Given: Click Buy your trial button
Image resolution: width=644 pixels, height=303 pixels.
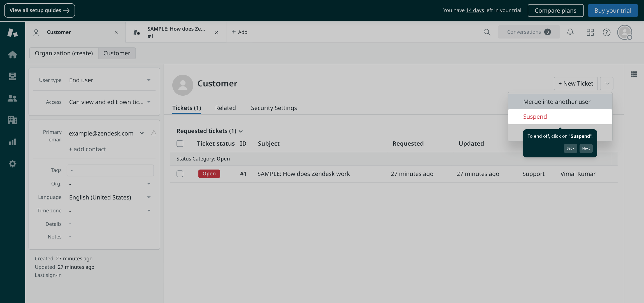Looking at the screenshot, I should (x=613, y=10).
